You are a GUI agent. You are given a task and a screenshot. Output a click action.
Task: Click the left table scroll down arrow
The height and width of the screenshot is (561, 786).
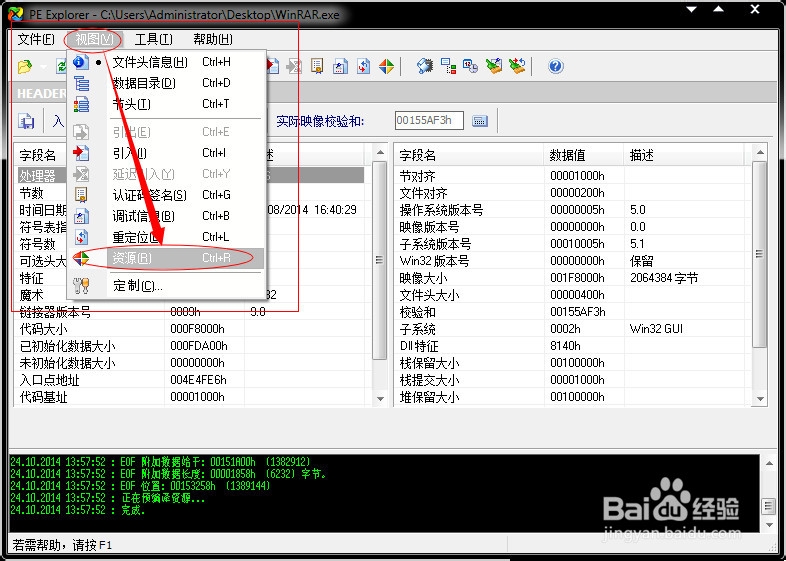click(380, 399)
